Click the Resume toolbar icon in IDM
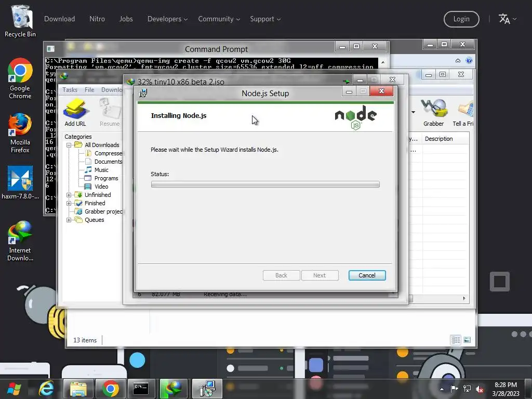 (x=110, y=113)
